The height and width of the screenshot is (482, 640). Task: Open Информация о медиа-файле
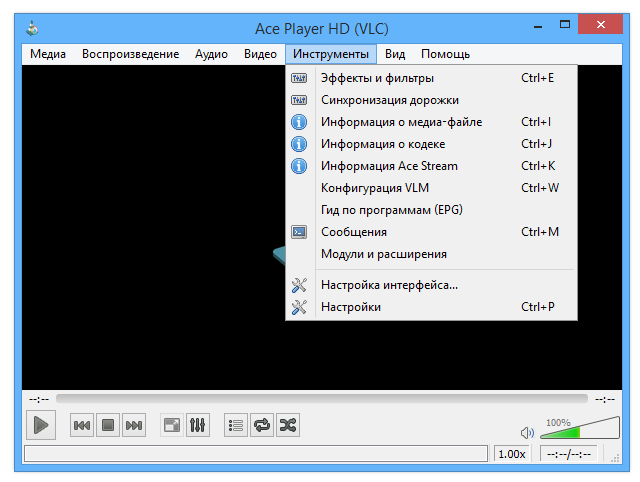pyautogui.click(x=431, y=122)
